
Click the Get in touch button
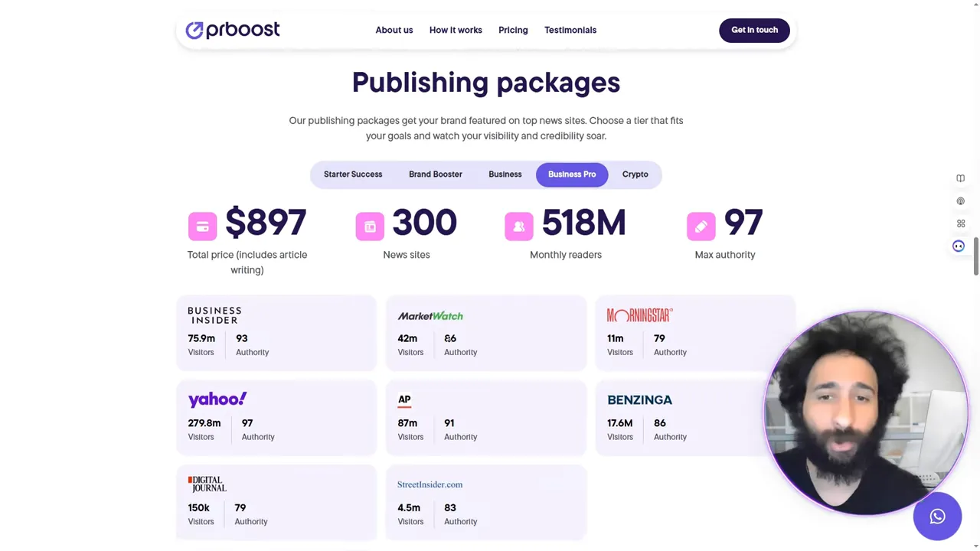pos(754,30)
